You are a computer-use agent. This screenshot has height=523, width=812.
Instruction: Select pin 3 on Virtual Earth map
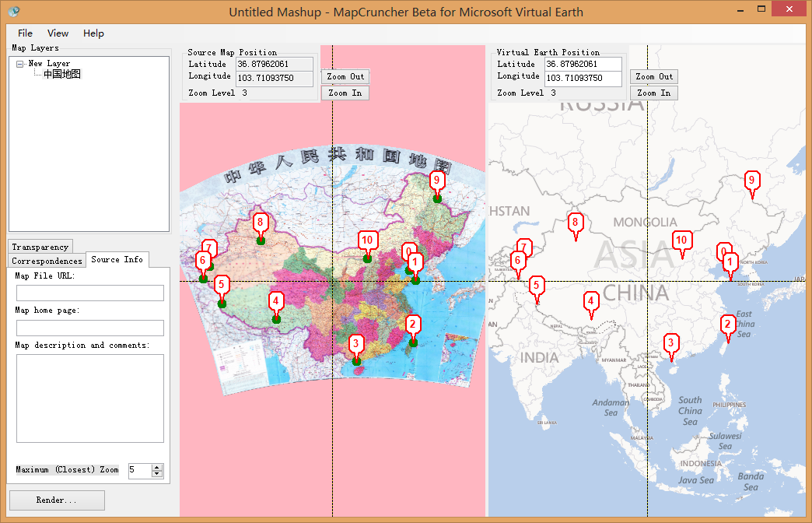(671, 343)
